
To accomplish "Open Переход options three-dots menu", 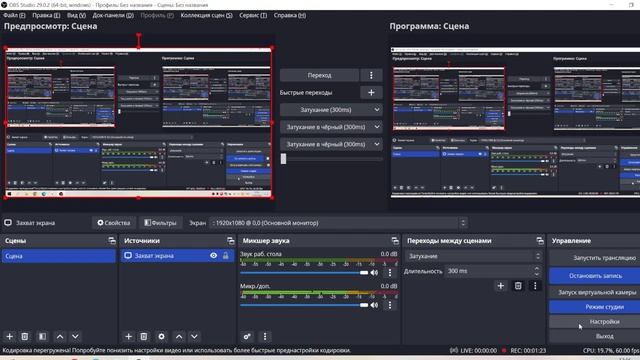I will coord(371,75).
